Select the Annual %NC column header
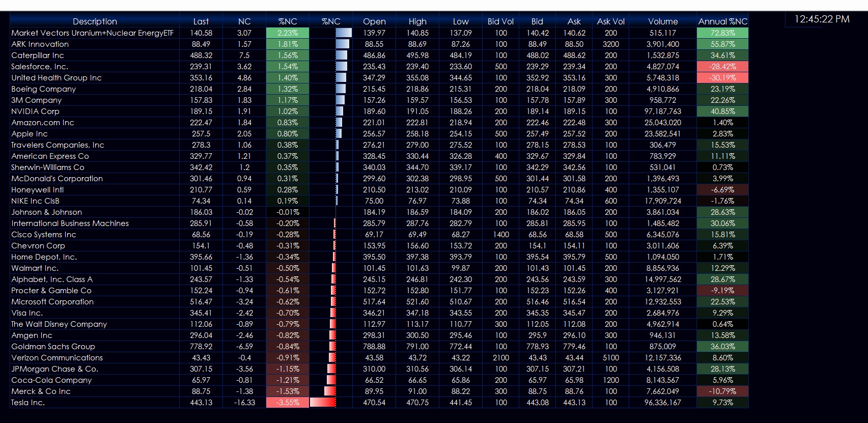Screen dimensions: 868x423 (x=722, y=21)
